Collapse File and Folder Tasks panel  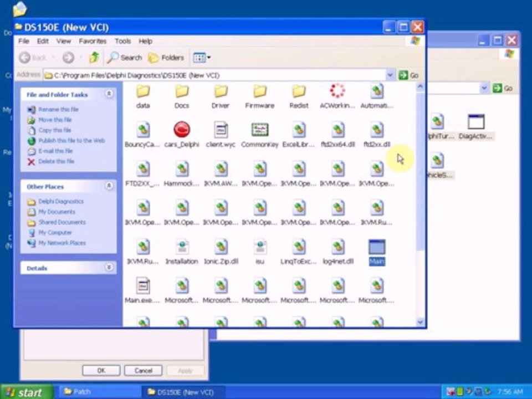point(109,94)
